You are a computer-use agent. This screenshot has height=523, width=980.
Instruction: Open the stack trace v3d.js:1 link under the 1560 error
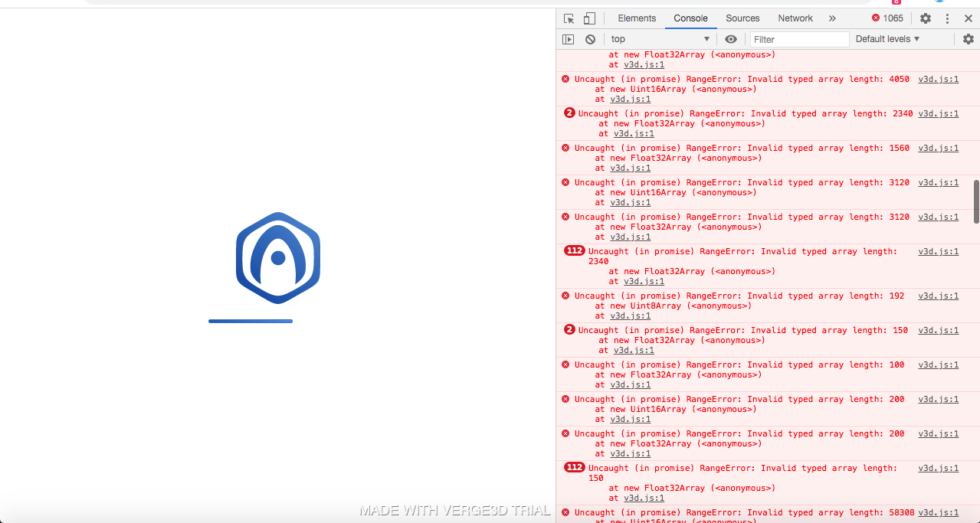[x=631, y=168]
